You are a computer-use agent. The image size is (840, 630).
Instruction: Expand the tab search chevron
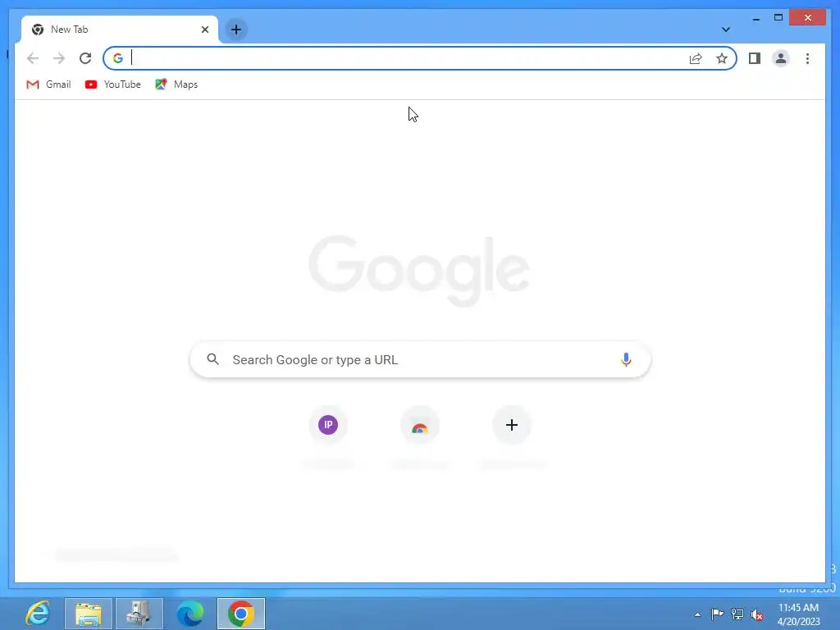pos(725,30)
